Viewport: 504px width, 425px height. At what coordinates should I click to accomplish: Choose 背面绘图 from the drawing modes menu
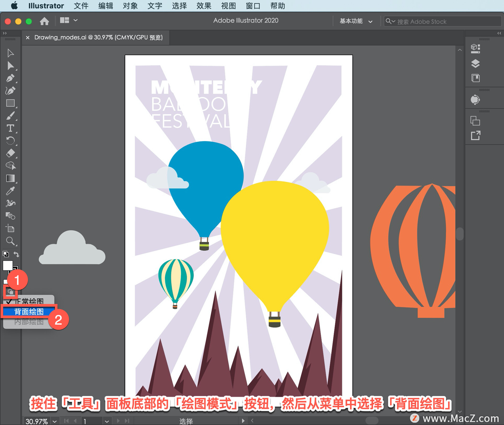tap(29, 312)
